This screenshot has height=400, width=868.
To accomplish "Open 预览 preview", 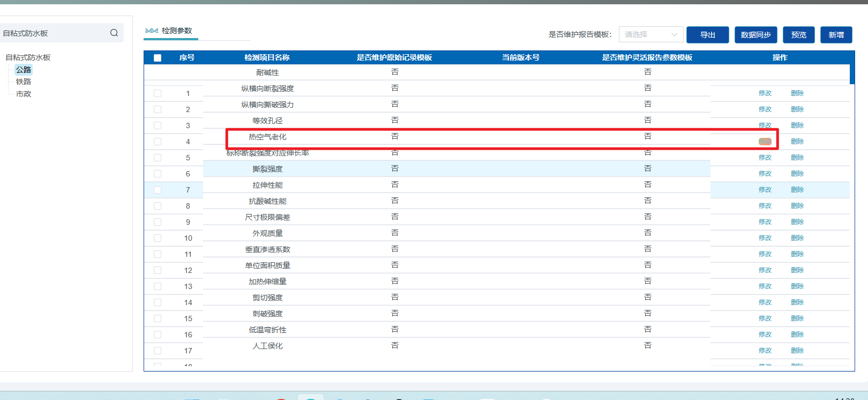I will (x=798, y=35).
